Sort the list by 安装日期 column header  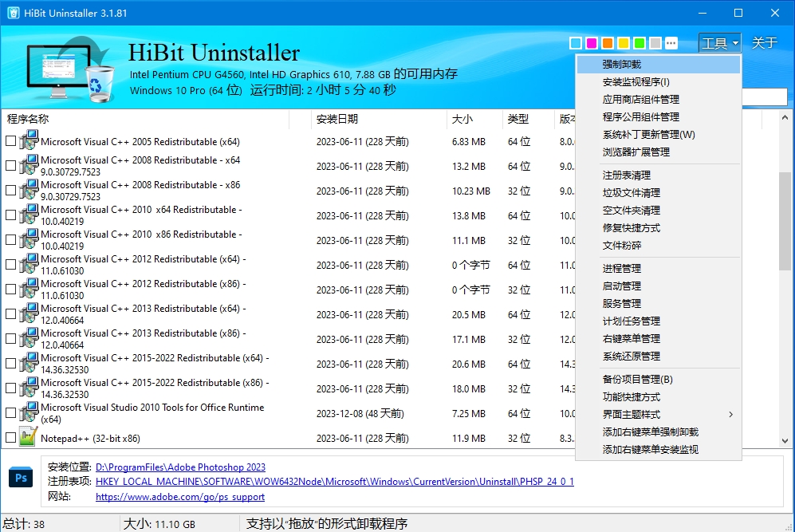coord(337,119)
